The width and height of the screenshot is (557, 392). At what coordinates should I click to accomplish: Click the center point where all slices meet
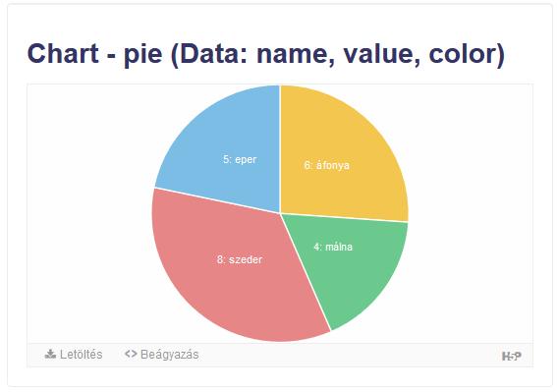[x=280, y=213]
